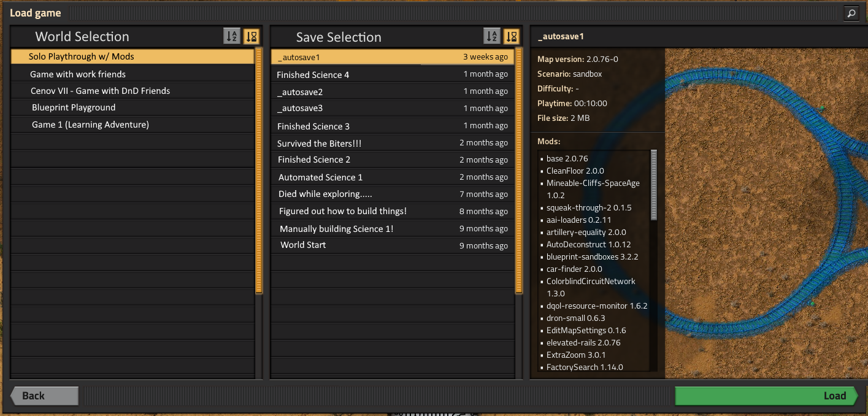Click the dqol-resource-monitor 1.6.2 mod entry

[x=597, y=306]
